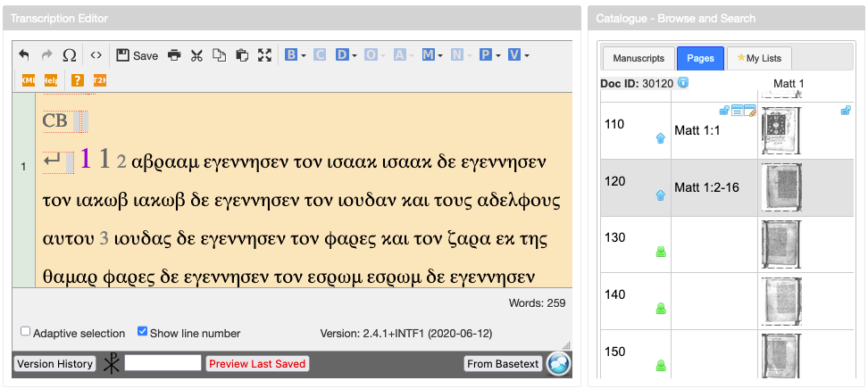
Task: Toggle fullscreen mode in the editor
Action: [264, 55]
